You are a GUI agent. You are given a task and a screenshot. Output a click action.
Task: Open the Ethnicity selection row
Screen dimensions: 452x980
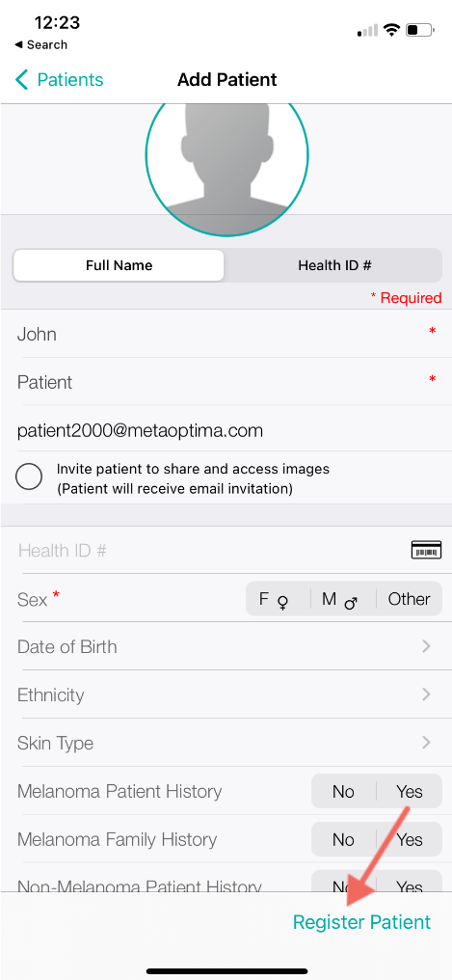coord(226,694)
